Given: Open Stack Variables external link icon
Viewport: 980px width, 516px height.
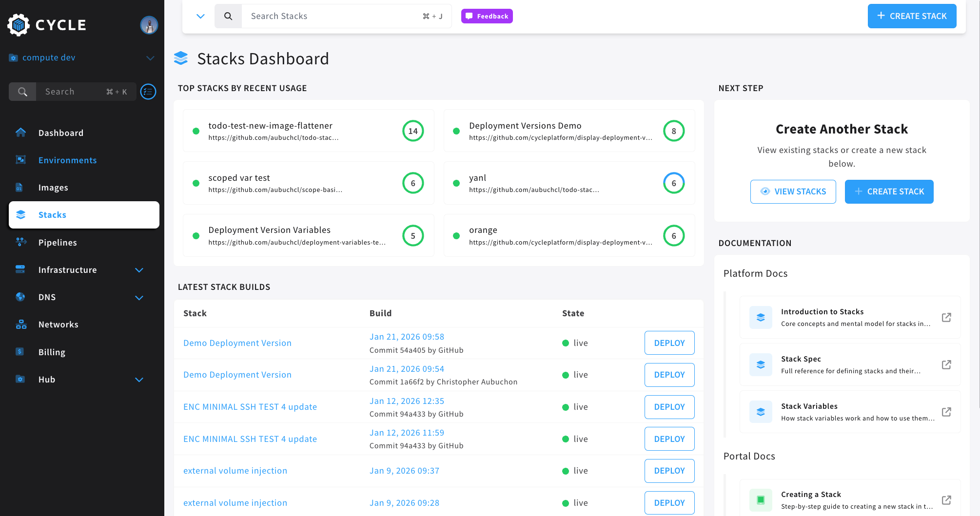Looking at the screenshot, I should point(946,412).
